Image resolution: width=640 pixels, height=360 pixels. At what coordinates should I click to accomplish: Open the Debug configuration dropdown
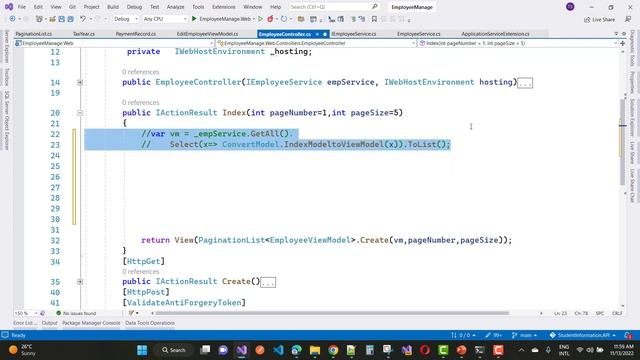pos(125,19)
